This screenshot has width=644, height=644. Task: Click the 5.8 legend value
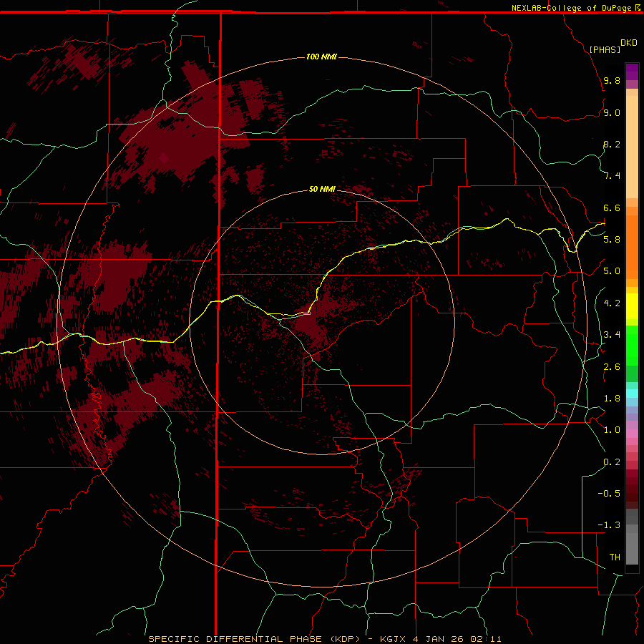[612, 240]
